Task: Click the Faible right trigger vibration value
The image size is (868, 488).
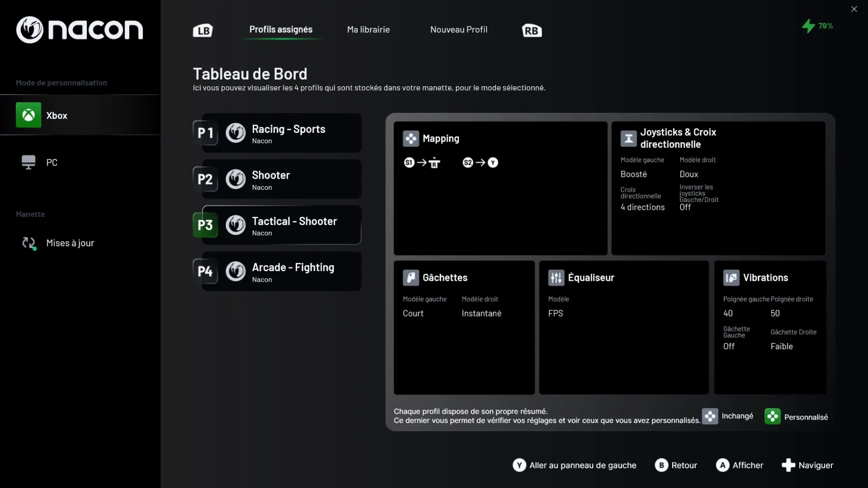Action: pos(782,346)
